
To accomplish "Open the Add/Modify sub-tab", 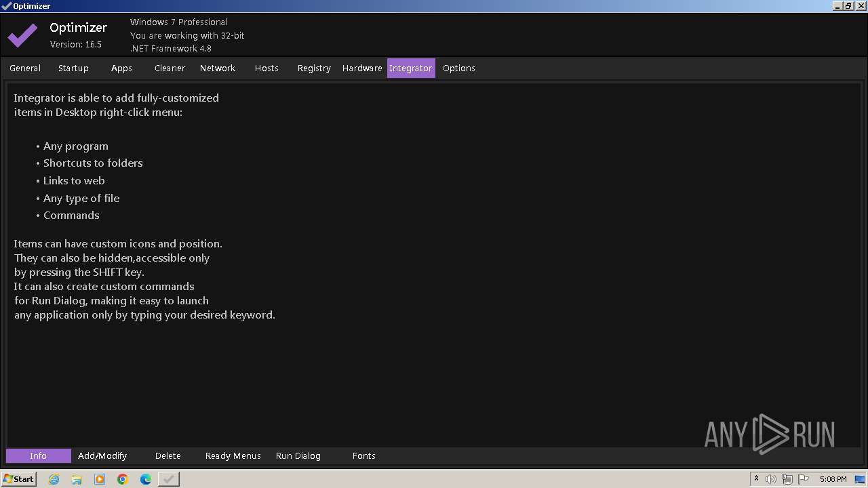I will point(102,455).
